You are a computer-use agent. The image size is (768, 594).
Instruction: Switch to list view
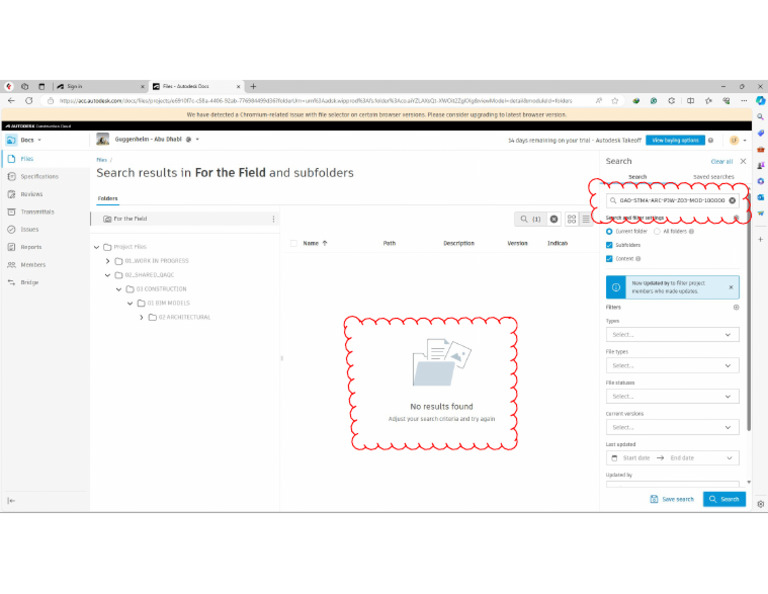coord(586,219)
